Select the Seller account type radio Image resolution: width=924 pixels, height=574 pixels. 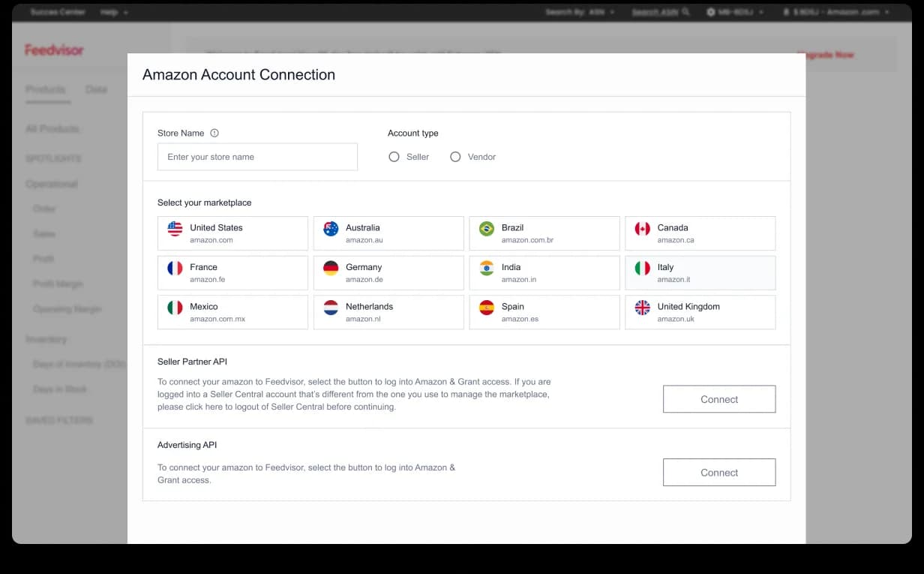394,157
